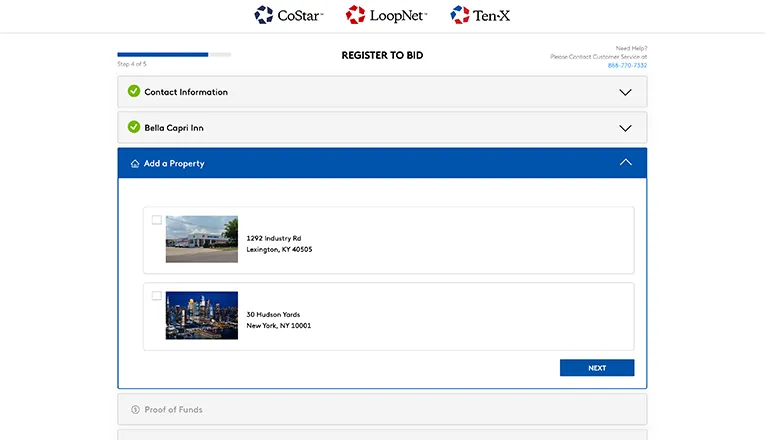Select the 30 Hudson Yards address text
The image size is (765, 440).
coord(273,315)
